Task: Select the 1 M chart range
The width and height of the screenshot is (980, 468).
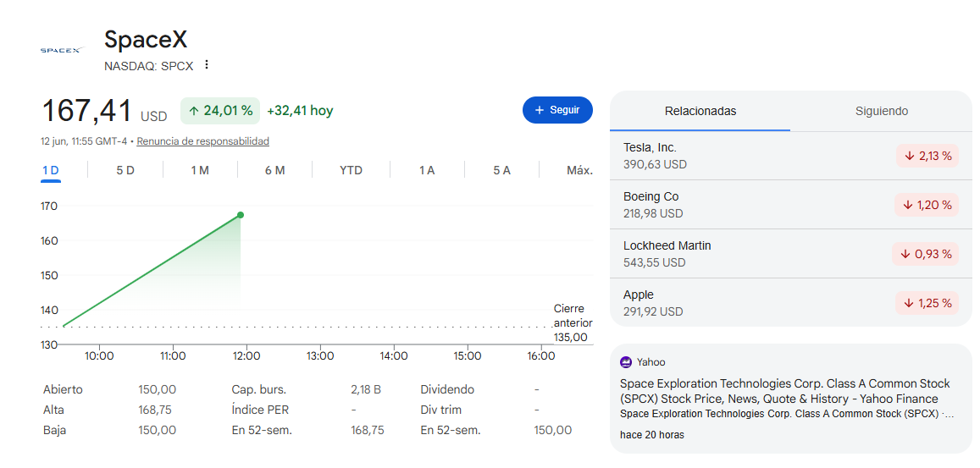Action: pyautogui.click(x=200, y=170)
